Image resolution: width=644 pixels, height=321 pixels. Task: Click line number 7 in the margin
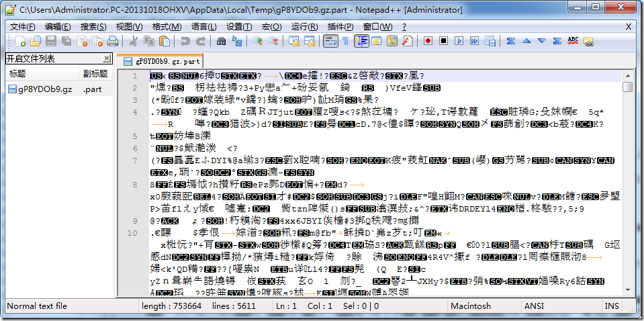135,160
